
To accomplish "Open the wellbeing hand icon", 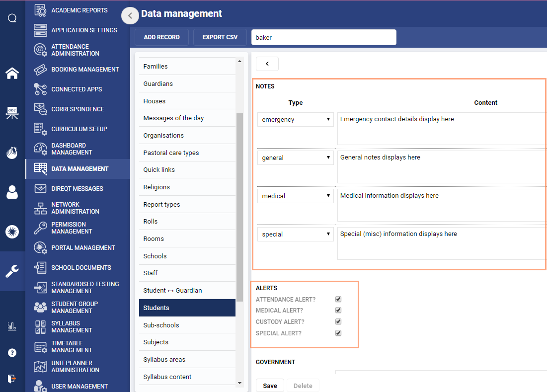I will [x=12, y=153].
